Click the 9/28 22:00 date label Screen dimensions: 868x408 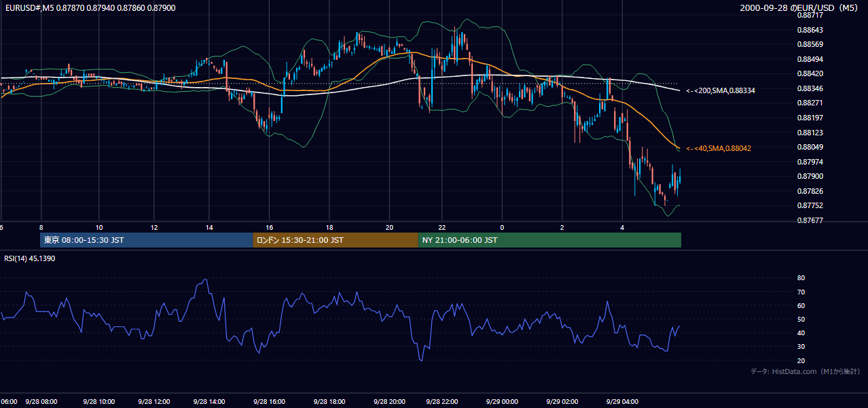443,402
